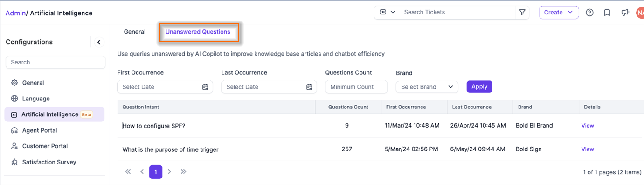Click the Question Intent column header
This screenshot has width=644, height=185.
click(x=141, y=107)
